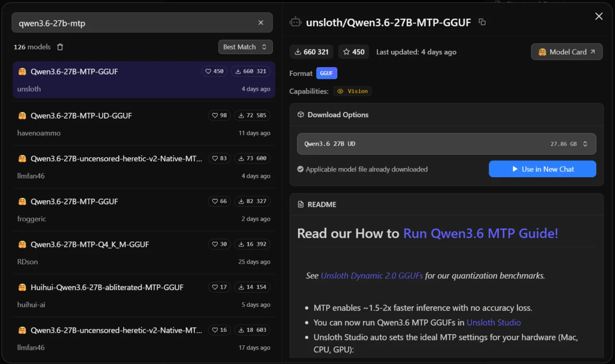This screenshot has height=364, width=615.
Task: Click the heart likes pill showing 30
Action: [x=219, y=244]
